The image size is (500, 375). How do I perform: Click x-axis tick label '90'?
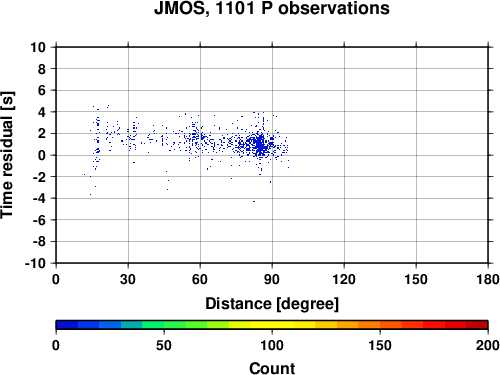click(272, 279)
